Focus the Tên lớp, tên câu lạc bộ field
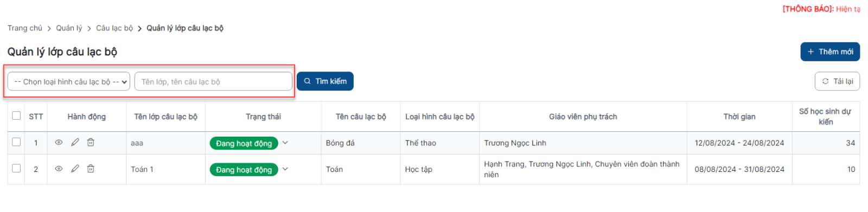Image resolution: width=868 pixels, height=212 pixels. 213,82
